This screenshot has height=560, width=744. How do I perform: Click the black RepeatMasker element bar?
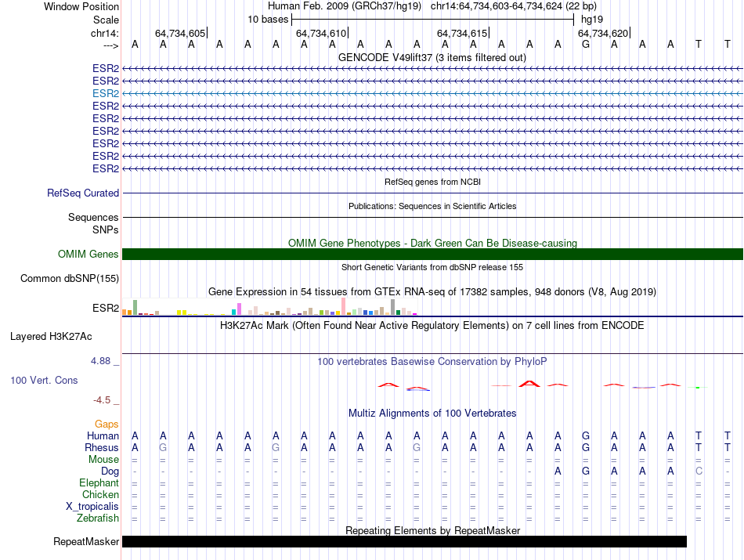click(x=404, y=541)
